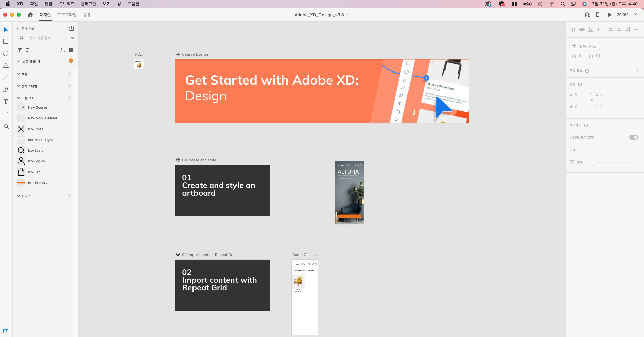Toggle responsive resize switch
The width and height of the screenshot is (644, 337).
pyautogui.click(x=634, y=137)
